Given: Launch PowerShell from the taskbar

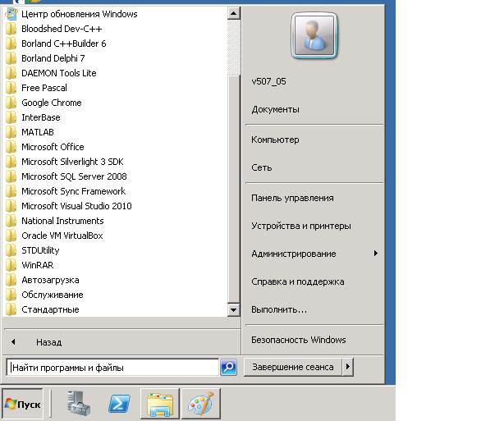Looking at the screenshot, I should click(x=119, y=404).
